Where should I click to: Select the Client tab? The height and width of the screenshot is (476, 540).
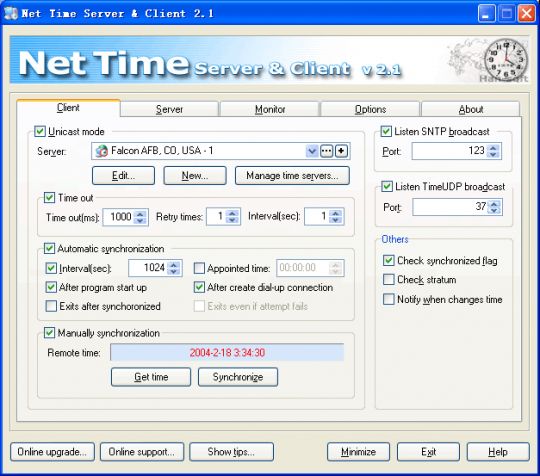pos(68,108)
